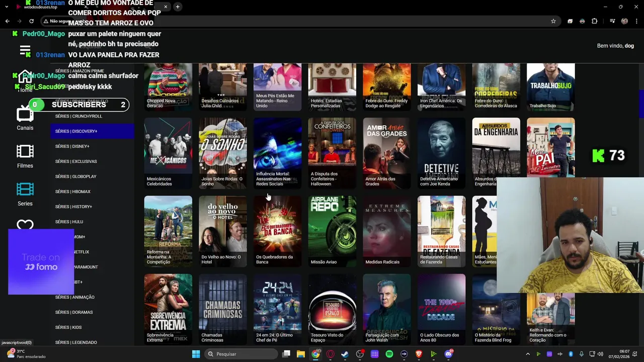Open the Filmes film-strip icon
This screenshot has height=362, width=644.
(x=25, y=151)
